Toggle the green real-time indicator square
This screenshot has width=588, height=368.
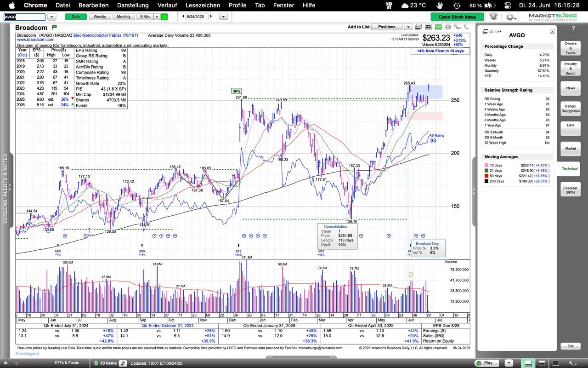pyautogui.click(x=164, y=17)
